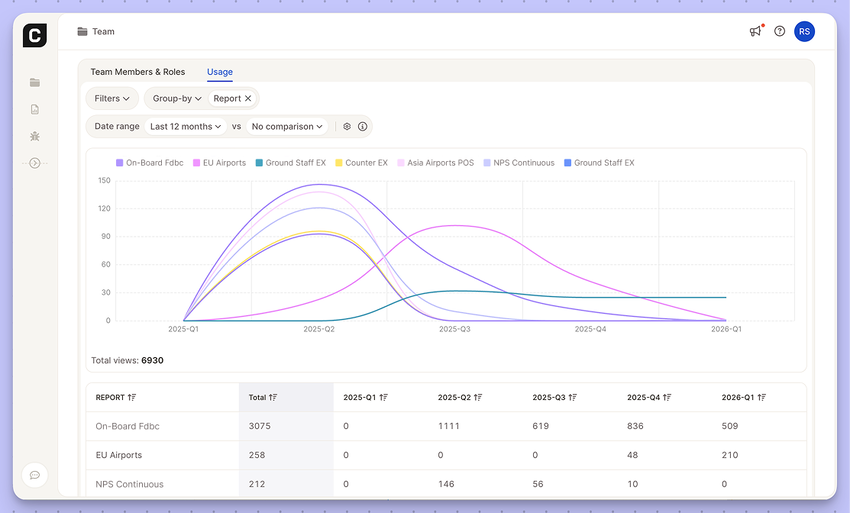Click the info icon beside the gear
The image size is (850, 513).
click(x=362, y=127)
